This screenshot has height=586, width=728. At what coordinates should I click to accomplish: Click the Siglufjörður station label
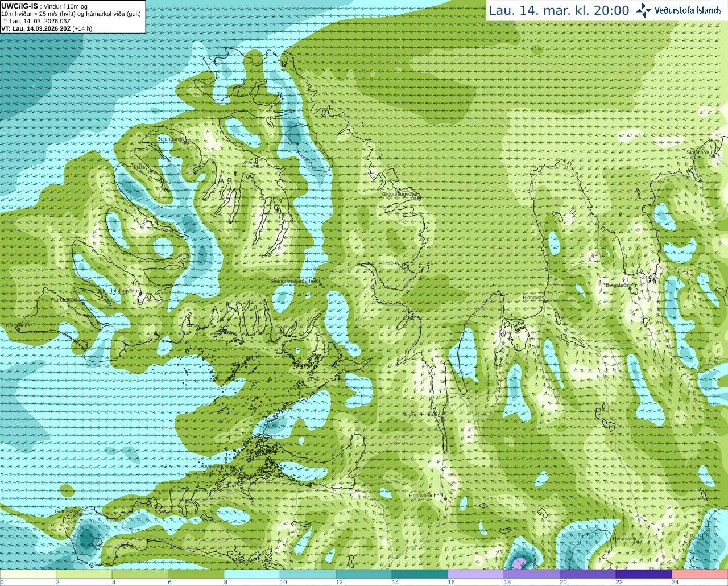699,152
